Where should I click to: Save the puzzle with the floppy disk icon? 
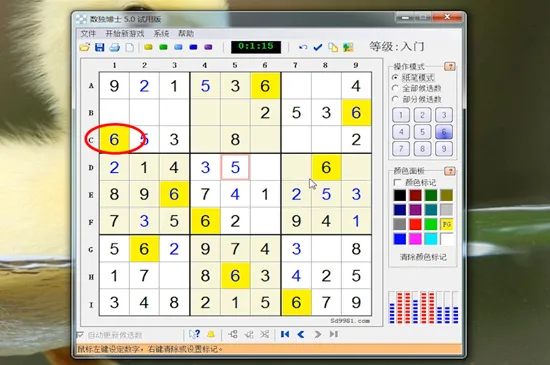(x=100, y=47)
